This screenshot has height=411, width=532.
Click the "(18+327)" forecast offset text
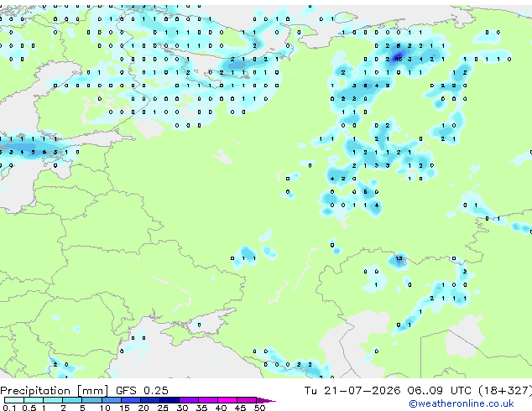tap(505, 391)
